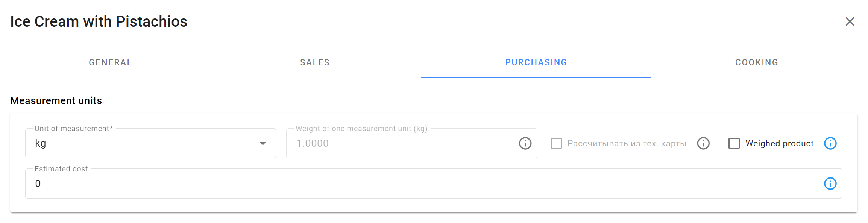The height and width of the screenshot is (223, 868).
Task: Open info icon for weight of measurement unit
Action: click(x=525, y=143)
